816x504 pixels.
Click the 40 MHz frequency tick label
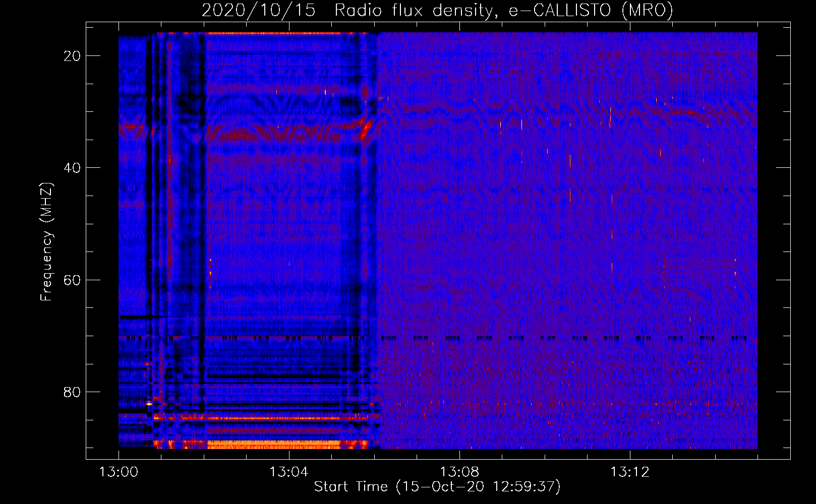click(73, 168)
